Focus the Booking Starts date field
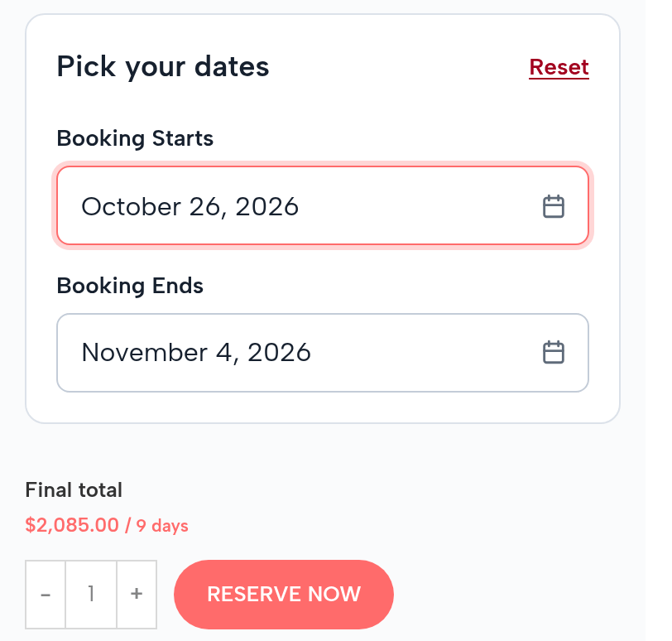 pos(323,206)
